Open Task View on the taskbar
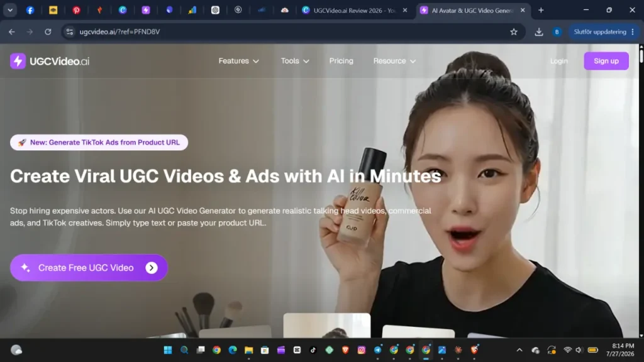This screenshot has height=362, width=644. pyautogui.click(x=201, y=349)
